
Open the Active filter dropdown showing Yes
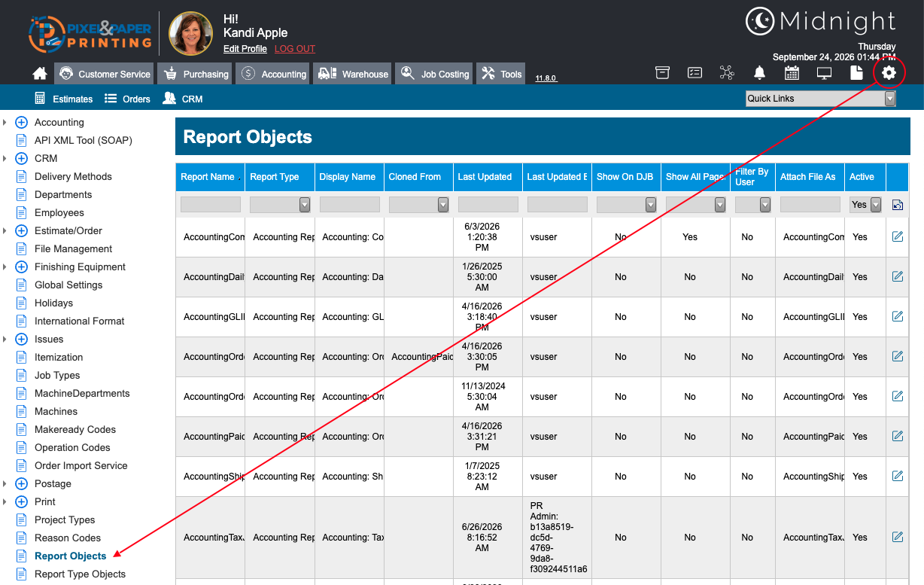(x=865, y=205)
